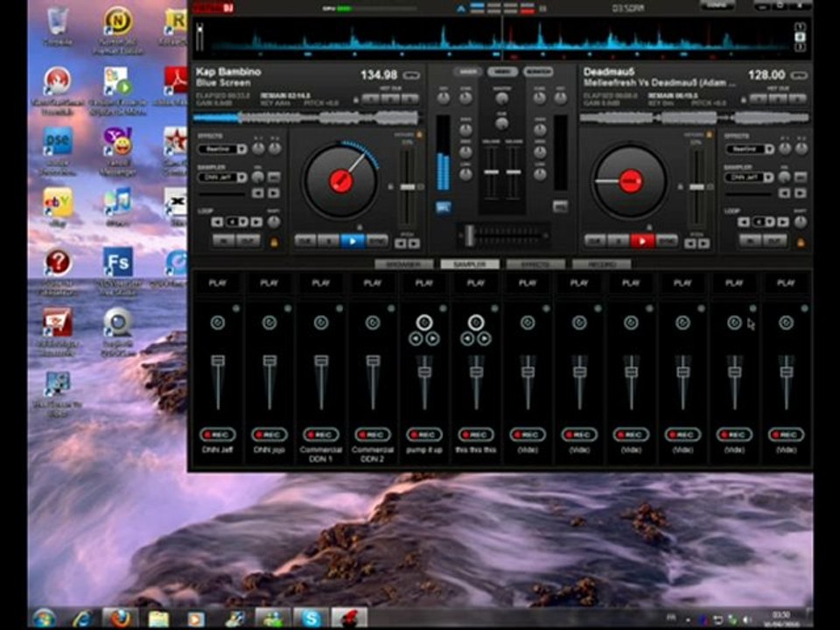840x630 pixels.
Task: Open Firefox from the taskbar
Action: pyautogui.click(x=121, y=619)
